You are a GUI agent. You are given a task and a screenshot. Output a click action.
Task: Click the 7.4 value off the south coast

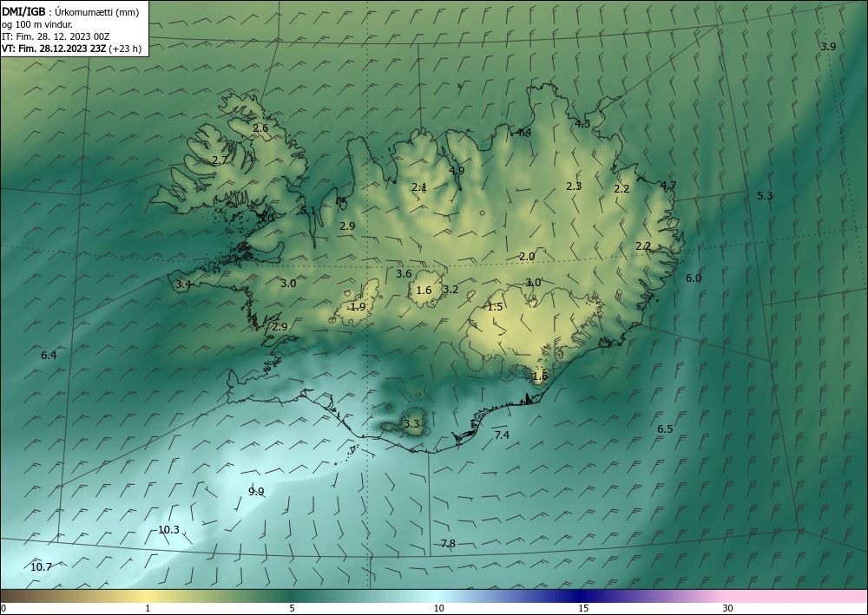tap(502, 435)
